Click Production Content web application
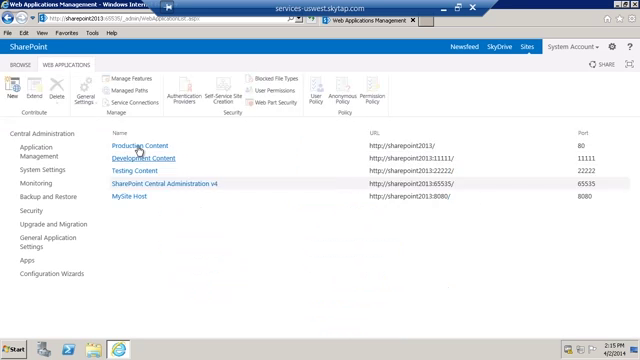This screenshot has width=640, height=360. tap(140, 146)
